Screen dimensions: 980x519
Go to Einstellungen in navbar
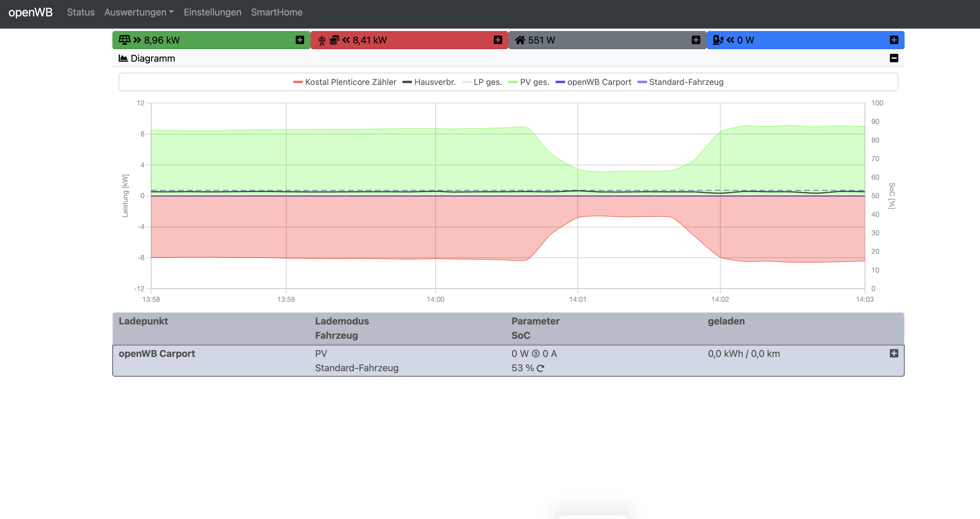point(212,12)
